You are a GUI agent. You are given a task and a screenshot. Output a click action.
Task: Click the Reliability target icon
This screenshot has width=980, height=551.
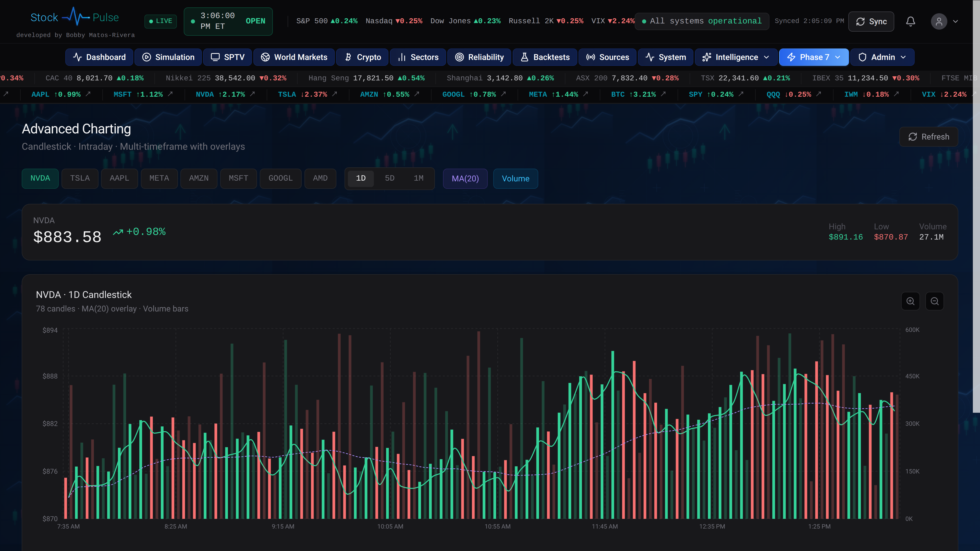(459, 57)
